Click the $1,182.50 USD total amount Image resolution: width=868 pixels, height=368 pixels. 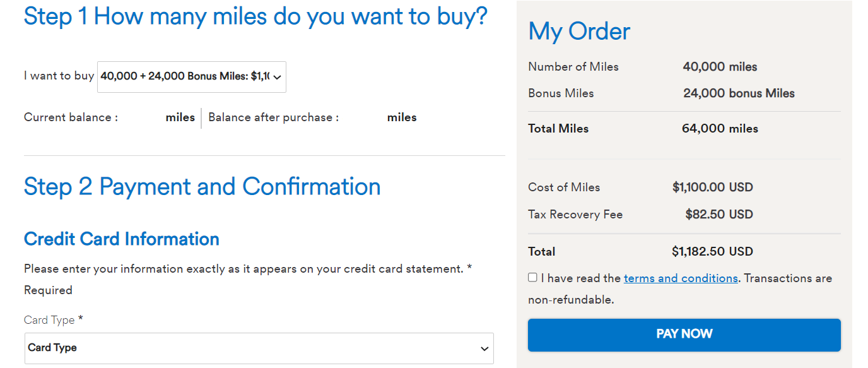[x=712, y=252]
